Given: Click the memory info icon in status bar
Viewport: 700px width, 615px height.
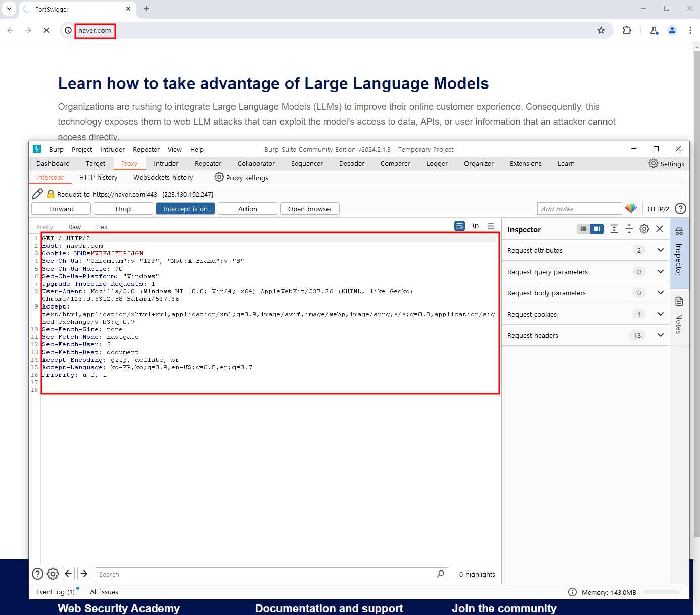Looking at the screenshot, I should coord(572,592).
